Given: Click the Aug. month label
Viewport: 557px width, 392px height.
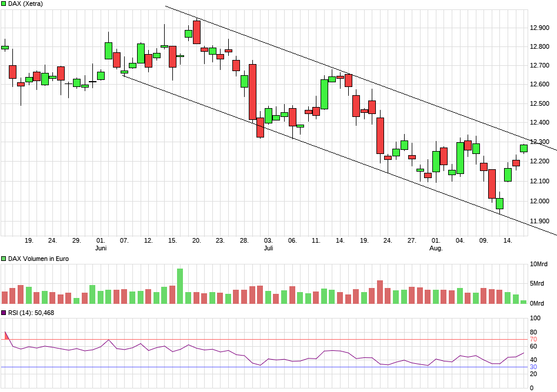Looking at the screenshot, I should tap(436, 248).
